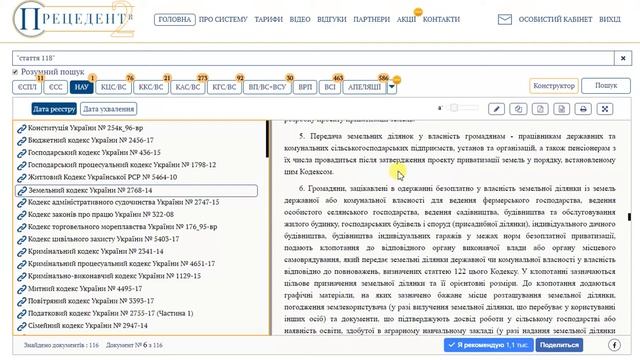Open ПАРТНЕРИ menu item
640x360 pixels.
point(371,19)
